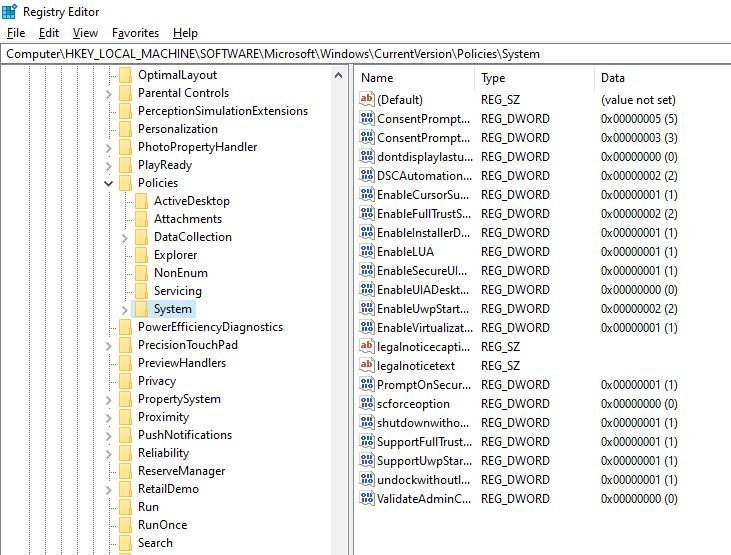The width and height of the screenshot is (731, 555).
Task: Select the Servicing key
Action: (178, 291)
